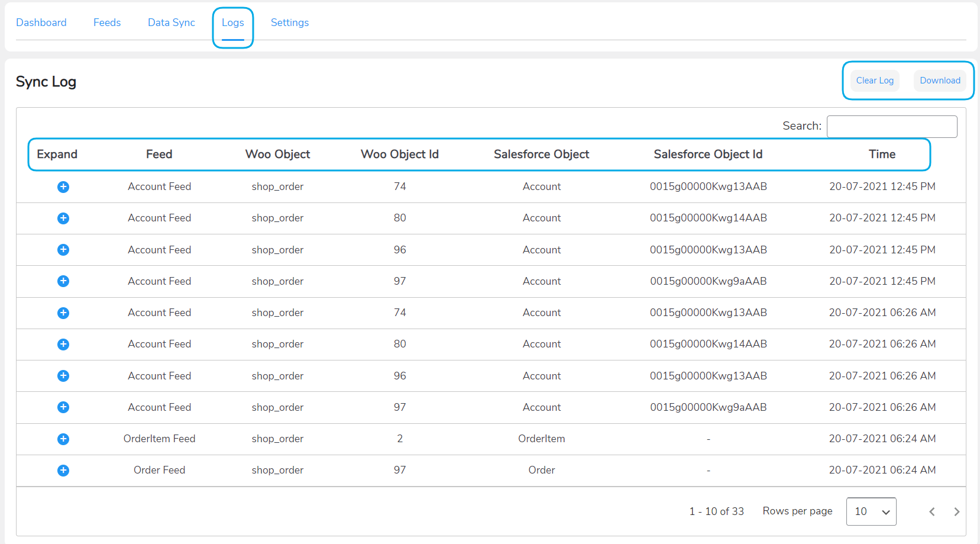Expand the Woo Object Id 80 row at 12:45 PM
Viewport: 980px width, 544px height.
pos(63,218)
